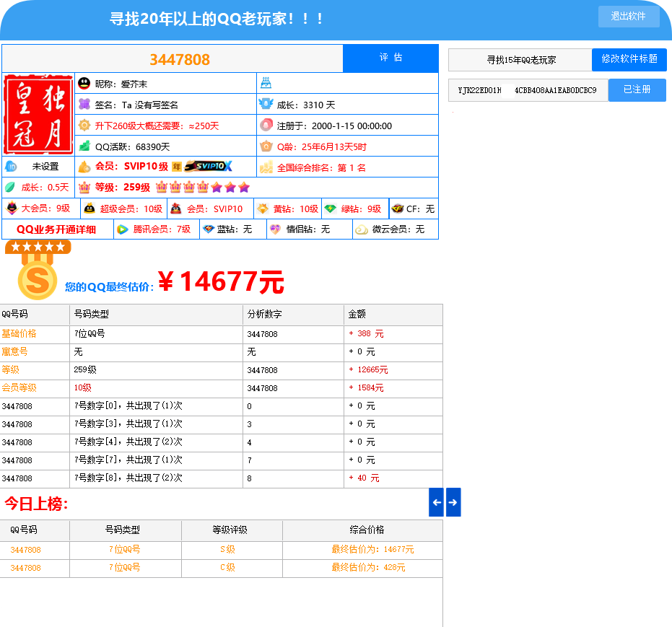Click the 全国综合排名: 第 1 名 text

321,167
